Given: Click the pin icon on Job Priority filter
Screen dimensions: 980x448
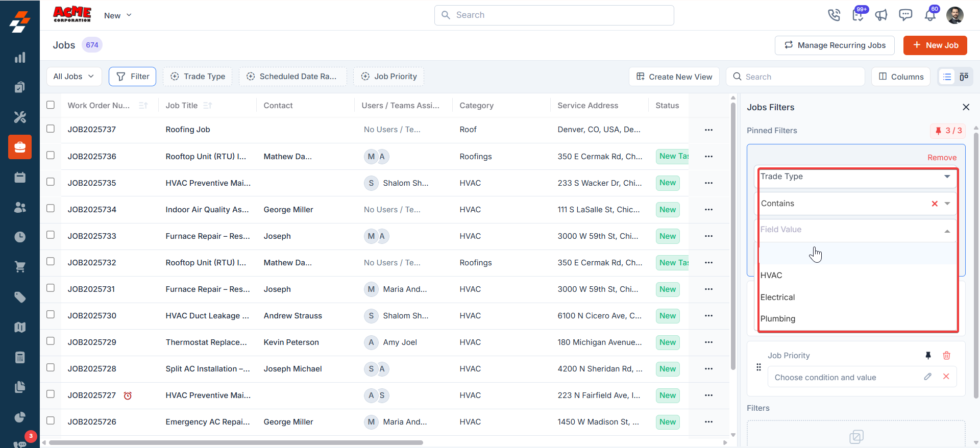Looking at the screenshot, I should (x=928, y=356).
